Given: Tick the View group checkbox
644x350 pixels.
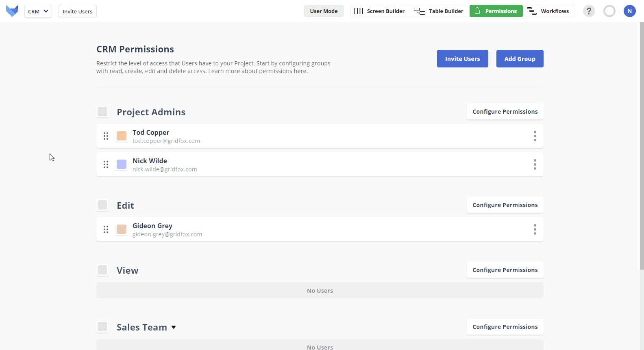Looking at the screenshot, I should tap(102, 270).
